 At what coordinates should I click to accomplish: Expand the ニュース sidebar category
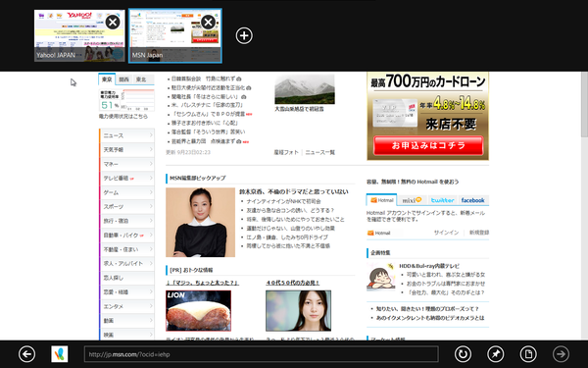click(x=127, y=135)
